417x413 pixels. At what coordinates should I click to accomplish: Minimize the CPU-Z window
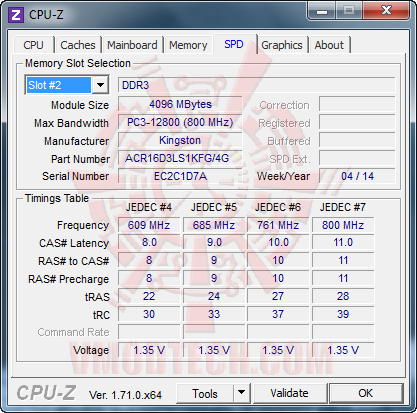(x=322, y=11)
